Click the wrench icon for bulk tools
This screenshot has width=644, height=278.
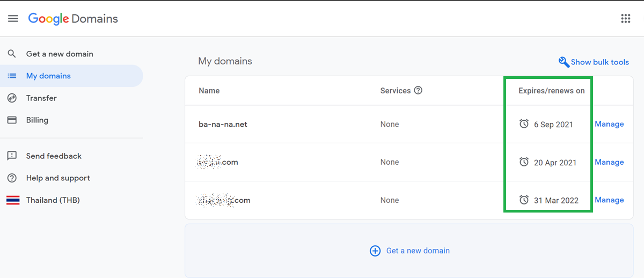coord(563,62)
